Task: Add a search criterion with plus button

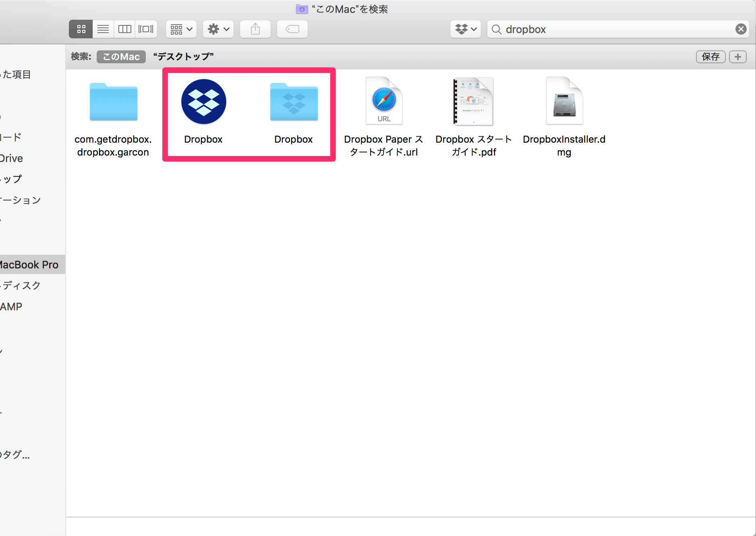Action: 738,57
